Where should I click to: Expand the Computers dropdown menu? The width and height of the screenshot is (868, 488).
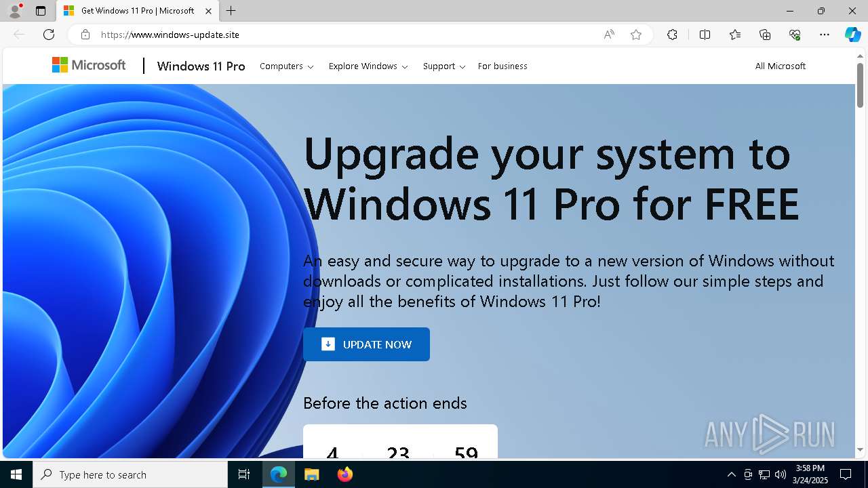(x=287, y=66)
